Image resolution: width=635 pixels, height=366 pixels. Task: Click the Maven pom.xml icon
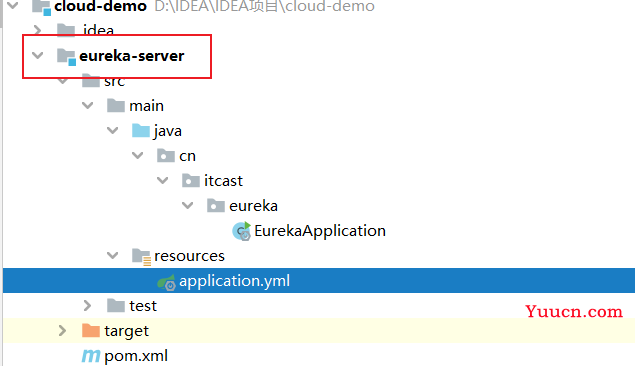pyautogui.click(x=91, y=356)
